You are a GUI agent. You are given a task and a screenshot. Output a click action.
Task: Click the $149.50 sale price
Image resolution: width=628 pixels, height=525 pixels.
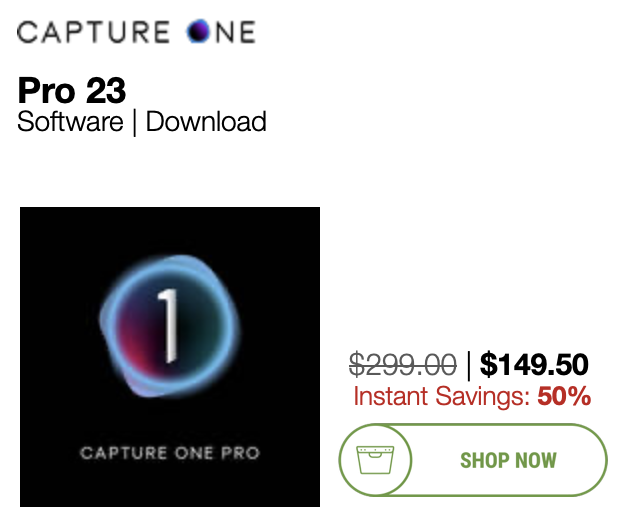click(x=534, y=364)
